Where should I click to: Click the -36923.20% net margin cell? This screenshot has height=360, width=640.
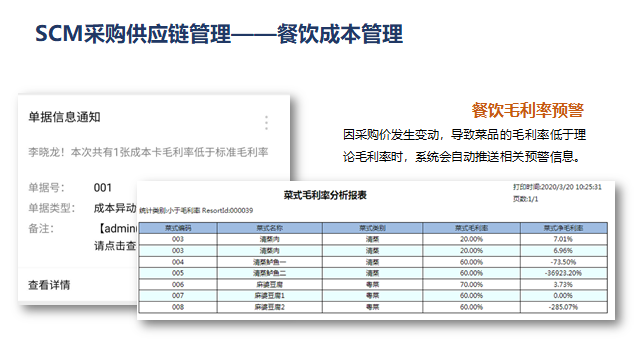pos(563,273)
